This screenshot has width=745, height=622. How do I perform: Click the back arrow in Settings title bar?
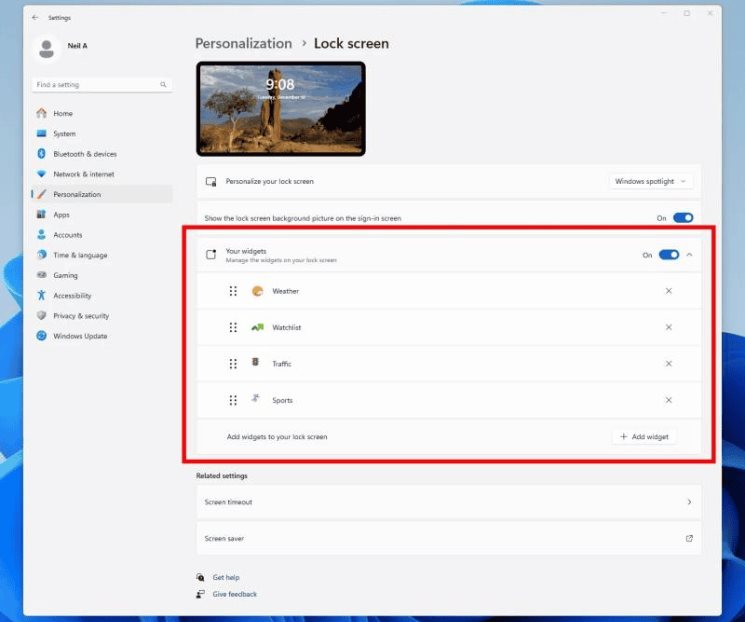(36, 17)
